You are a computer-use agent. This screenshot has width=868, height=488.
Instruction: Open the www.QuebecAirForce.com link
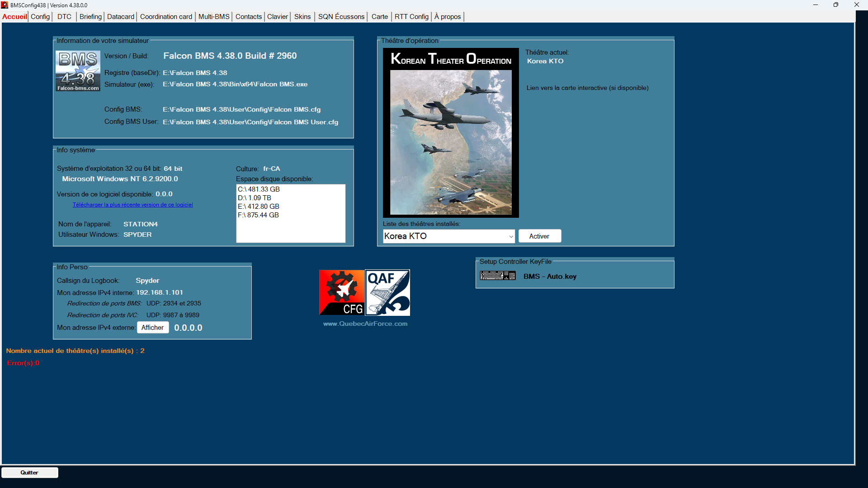365,324
